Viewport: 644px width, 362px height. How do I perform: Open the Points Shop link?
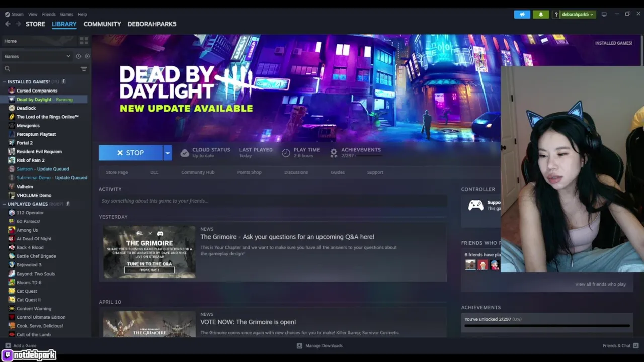pyautogui.click(x=249, y=172)
